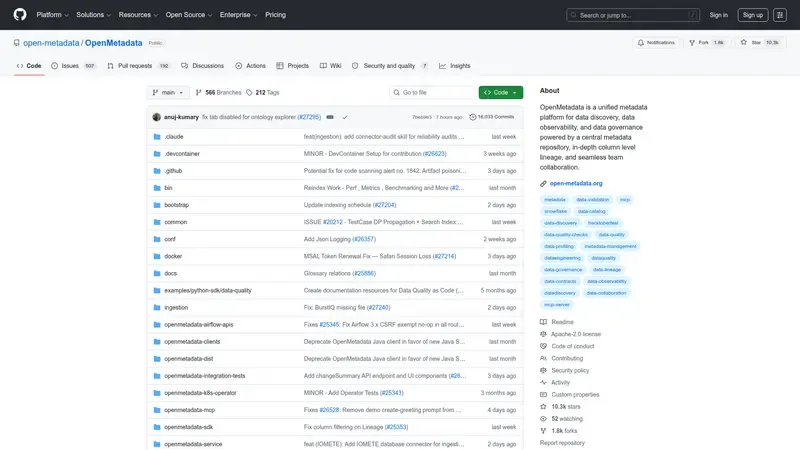Viewport: 800px width, 450px height.
Task: Go to the Pricing page
Action: click(276, 15)
